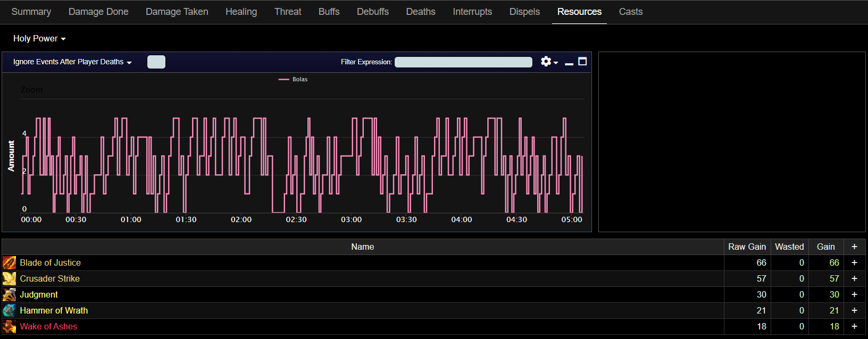This screenshot has height=339, width=868.
Task: Click the Hammer of Wrath spell icon
Action: (x=9, y=310)
